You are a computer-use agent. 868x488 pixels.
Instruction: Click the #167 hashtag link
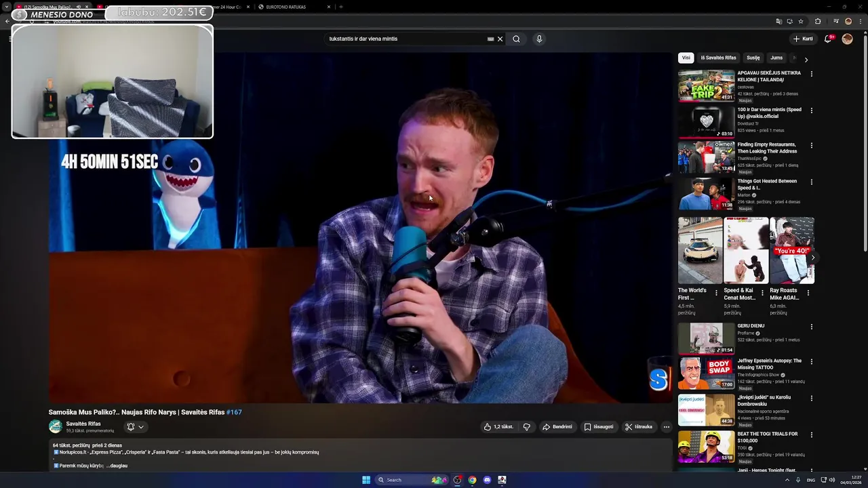pyautogui.click(x=234, y=412)
